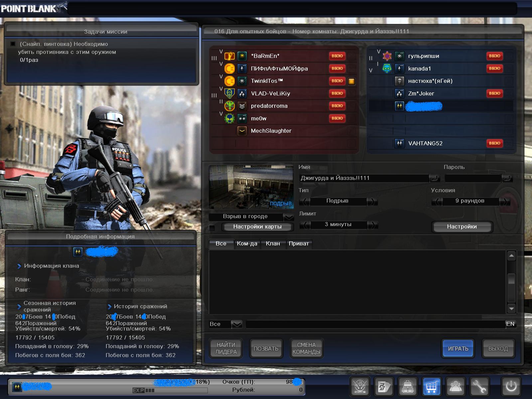This screenshot has width=532, height=399.
Task: Toggle the checkbox beside Настройки карты
Action: (x=212, y=228)
